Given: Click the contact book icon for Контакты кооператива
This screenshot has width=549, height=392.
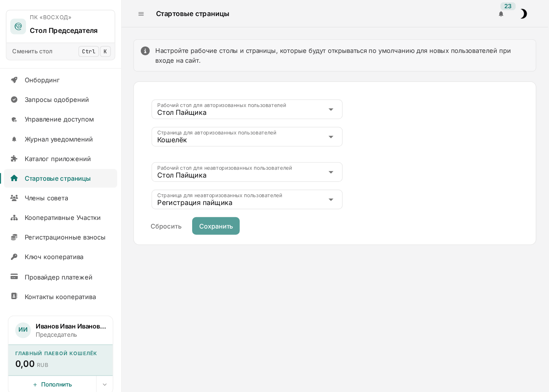Looking at the screenshot, I should coord(14,296).
